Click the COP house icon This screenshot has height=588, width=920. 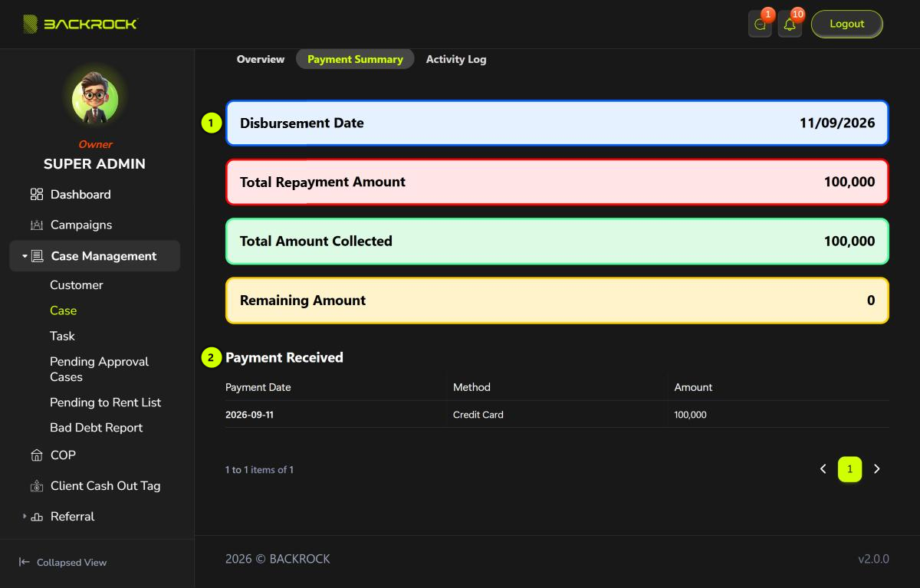click(x=37, y=455)
